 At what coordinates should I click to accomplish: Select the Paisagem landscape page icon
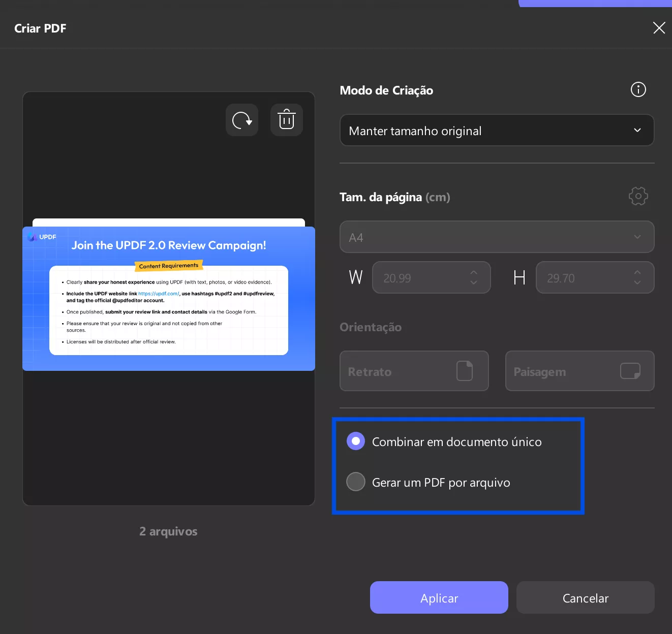coord(630,371)
